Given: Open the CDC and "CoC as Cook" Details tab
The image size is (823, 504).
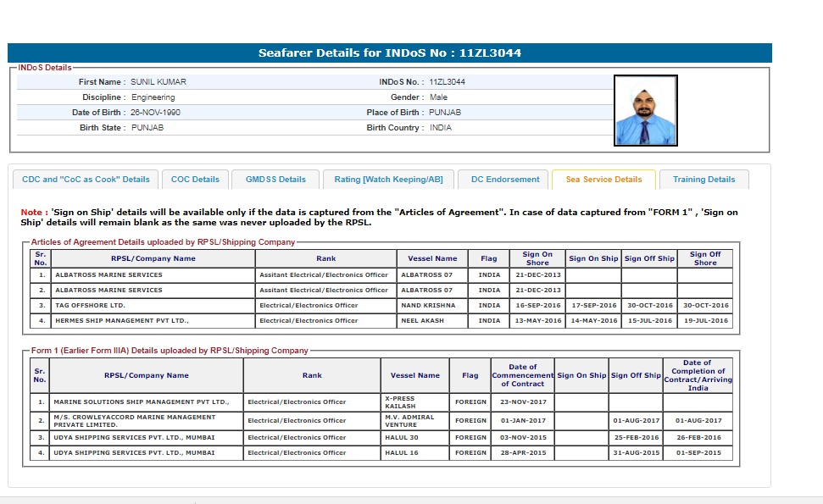Looking at the screenshot, I should point(86,180).
